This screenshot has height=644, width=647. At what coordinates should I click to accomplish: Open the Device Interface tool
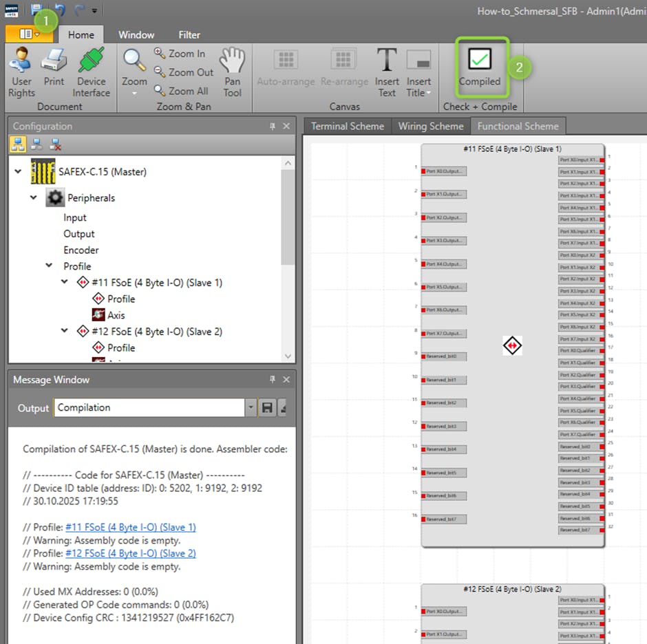tap(91, 72)
